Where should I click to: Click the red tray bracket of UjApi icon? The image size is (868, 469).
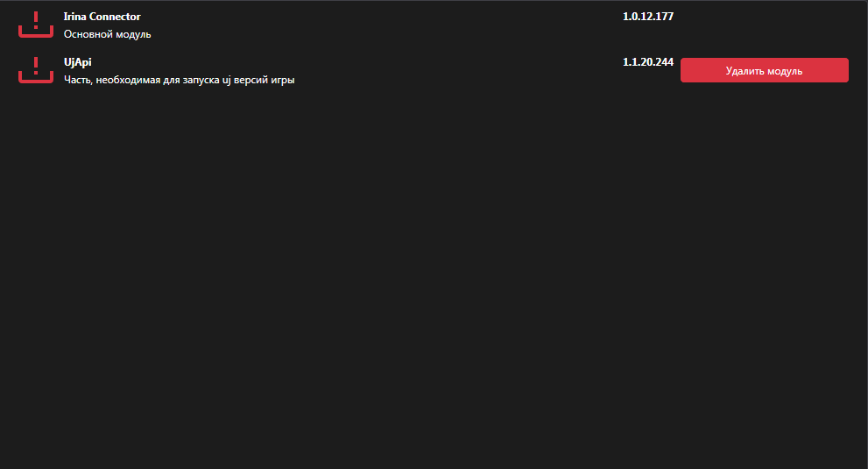click(x=36, y=80)
